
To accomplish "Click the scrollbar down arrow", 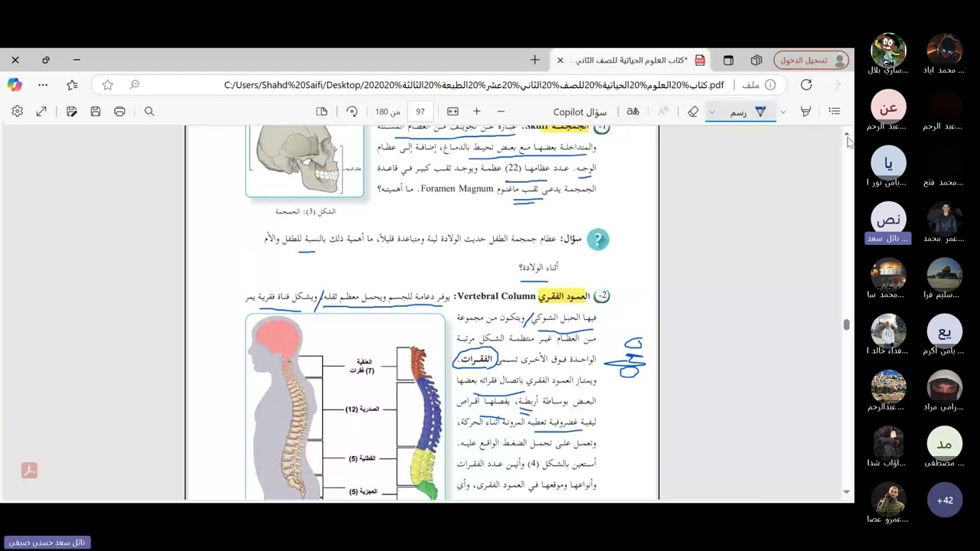I will 847,492.
